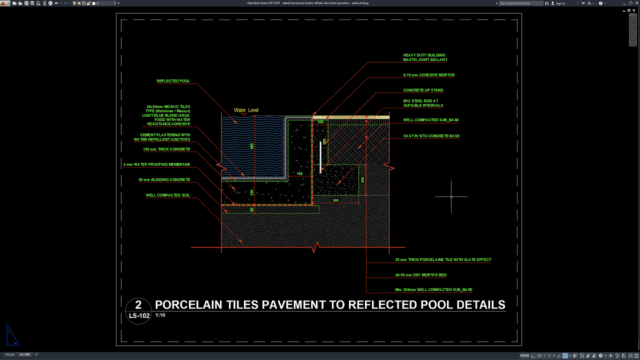The width and height of the screenshot is (640, 360).
Task: Open the Polar Tracking settings arrow
Action: click(x=544, y=356)
